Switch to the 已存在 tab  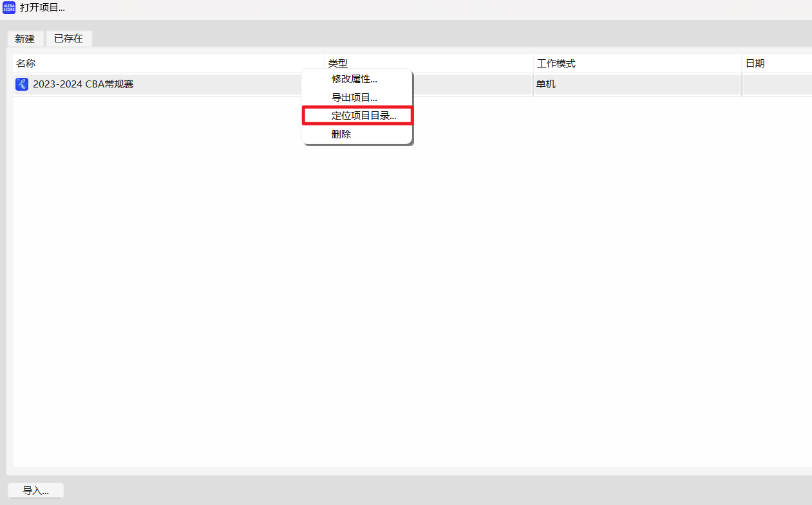(x=68, y=39)
